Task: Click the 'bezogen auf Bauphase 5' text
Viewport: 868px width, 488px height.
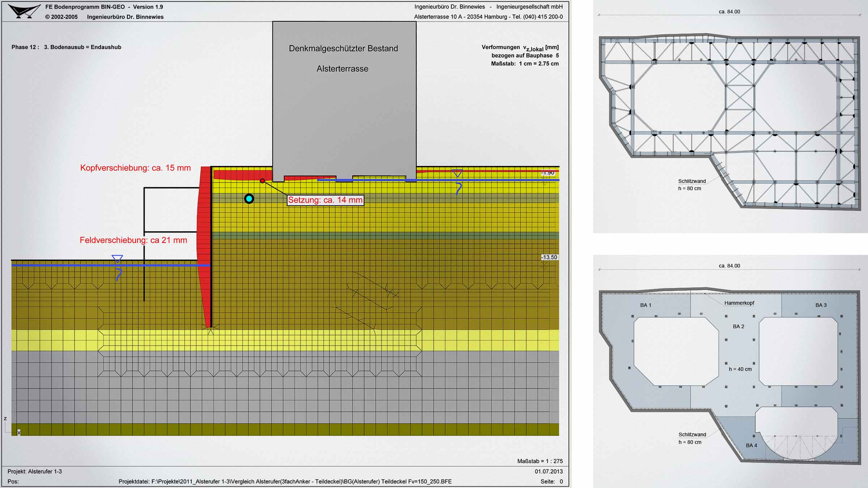Action: pyautogui.click(x=525, y=55)
